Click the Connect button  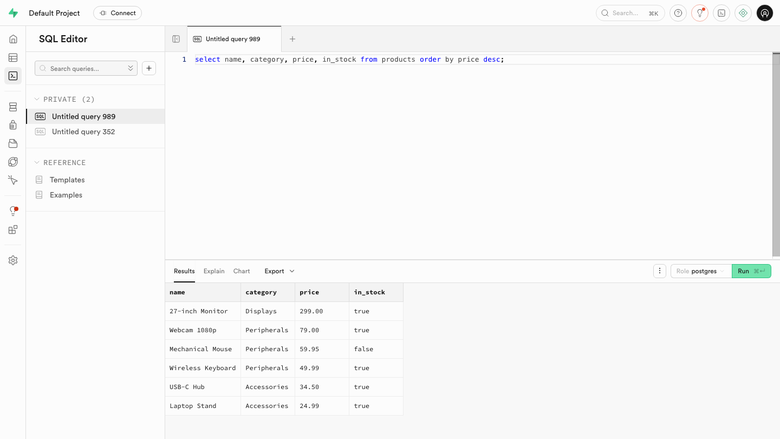[x=117, y=13]
